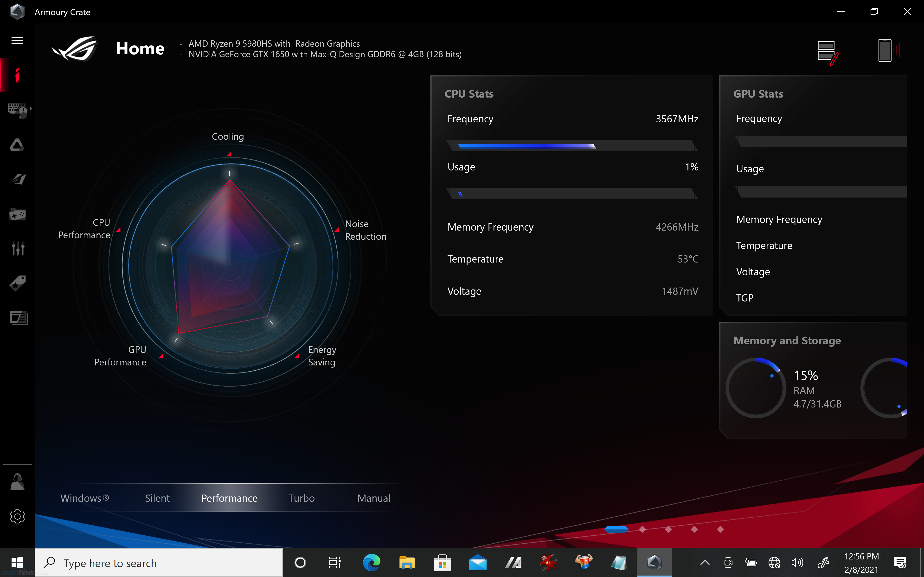Open News panel icon in sidebar
Viewport: 924px width, 577px height.
[19, 318]
